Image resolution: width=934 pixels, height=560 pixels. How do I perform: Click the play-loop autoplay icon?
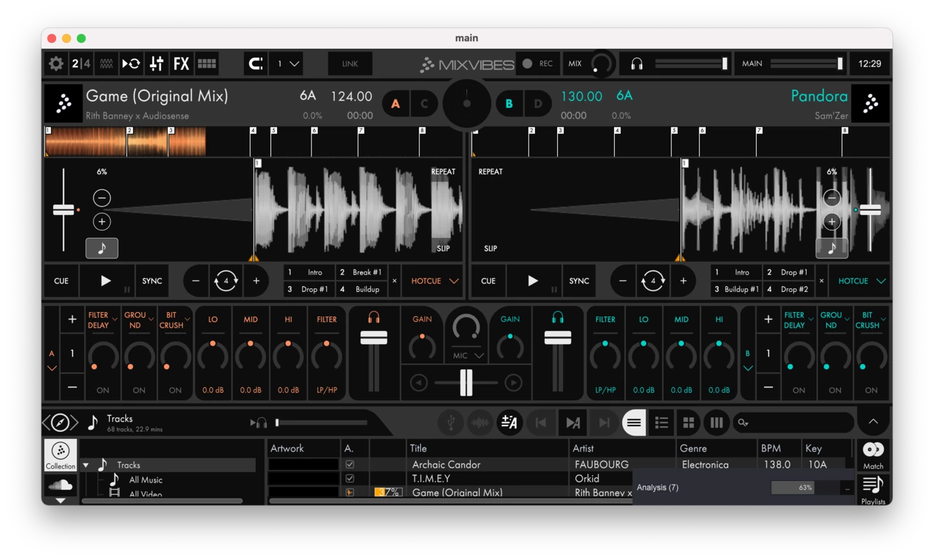(x=131, y=64)
